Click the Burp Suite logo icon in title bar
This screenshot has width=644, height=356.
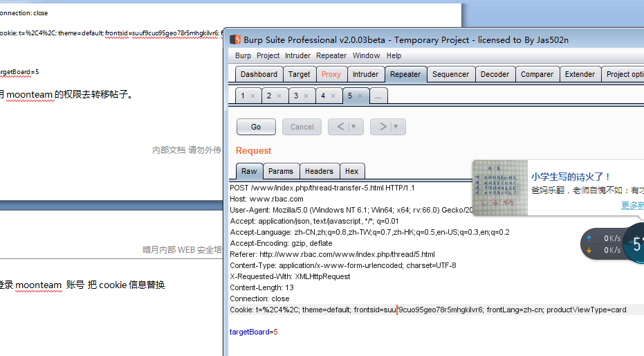pos(235,39)
